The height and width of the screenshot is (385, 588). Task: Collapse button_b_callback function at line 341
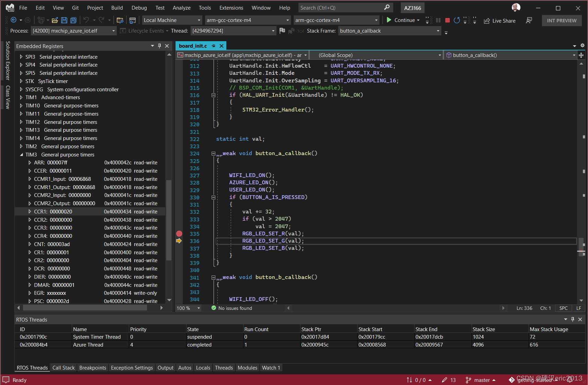point(213,277)
